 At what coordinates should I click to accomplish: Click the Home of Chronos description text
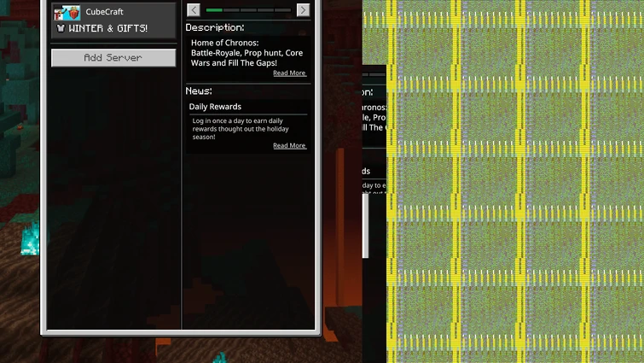247,53
